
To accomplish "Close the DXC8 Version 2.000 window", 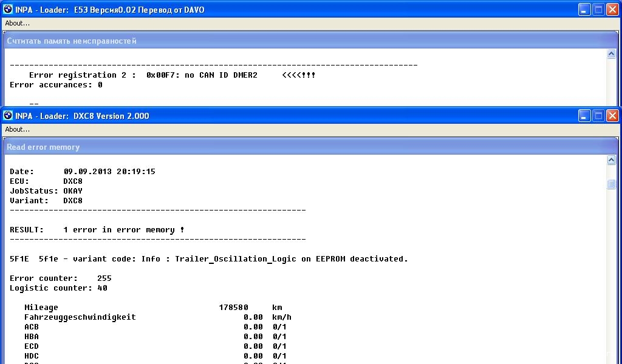I will point(612,116).
